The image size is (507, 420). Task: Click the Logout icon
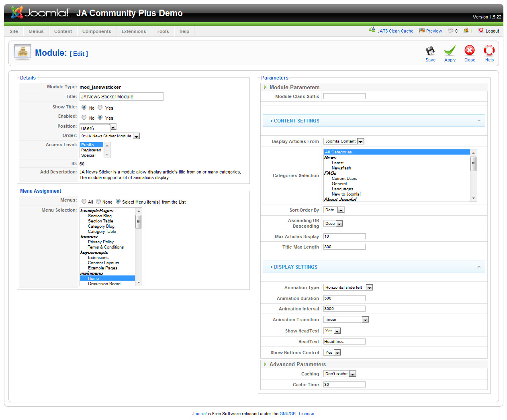(x=481, y=31)
